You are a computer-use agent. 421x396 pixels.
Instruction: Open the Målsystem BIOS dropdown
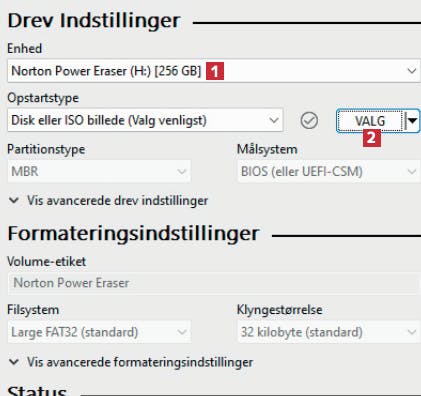(329, 171)
